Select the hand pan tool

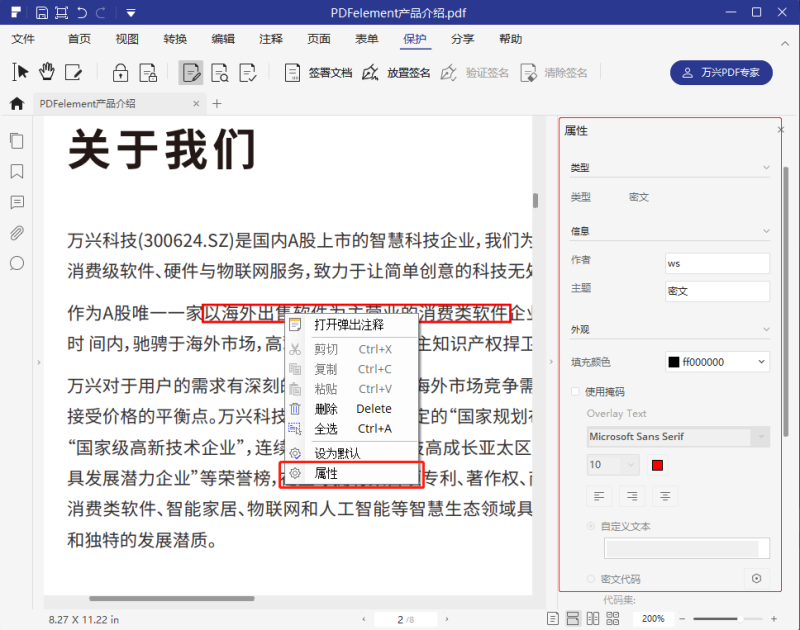click(45, 72)
